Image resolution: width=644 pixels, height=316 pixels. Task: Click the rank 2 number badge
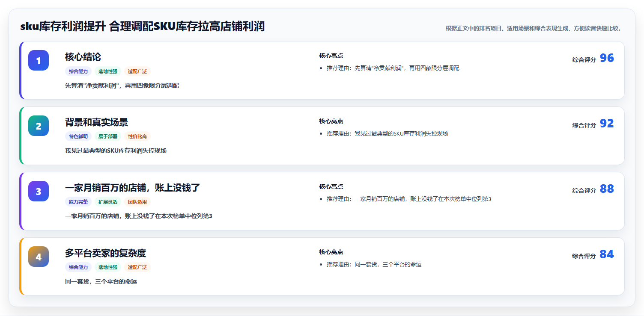[39, 126]
